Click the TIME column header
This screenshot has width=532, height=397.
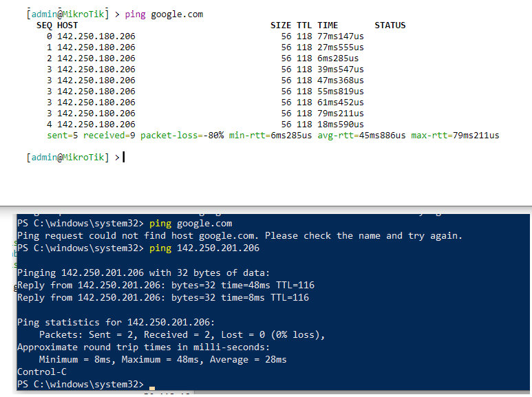click(x=328, y=25)
